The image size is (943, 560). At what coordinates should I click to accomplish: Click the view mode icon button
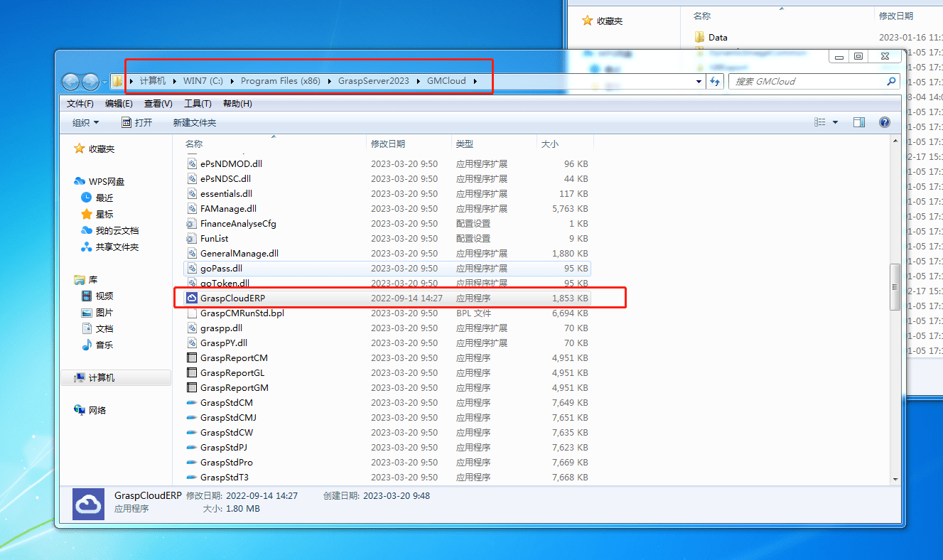point(820,122)
